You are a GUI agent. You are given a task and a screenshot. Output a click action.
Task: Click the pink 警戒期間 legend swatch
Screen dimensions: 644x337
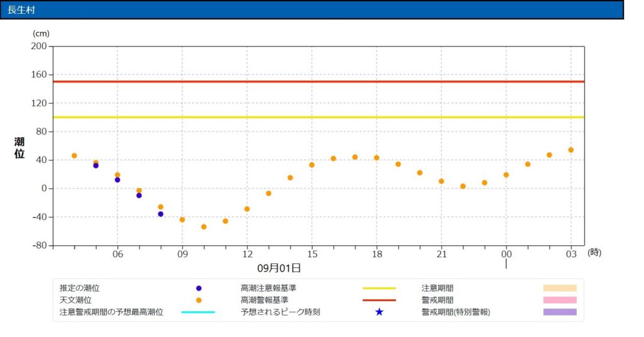pos(560,300)
